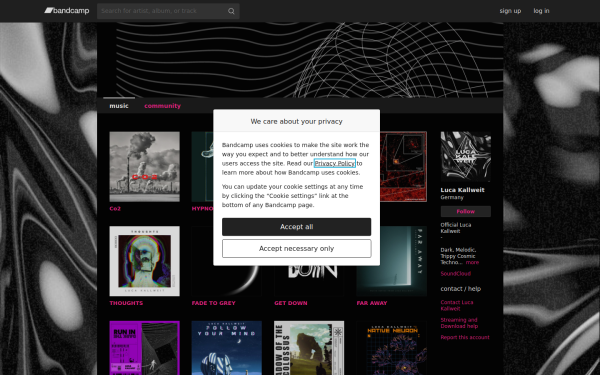This screenshot has height=375, width=600.
Task: Choose Accept necessary only
Action: pyautogui.click(x=297, y=248)
